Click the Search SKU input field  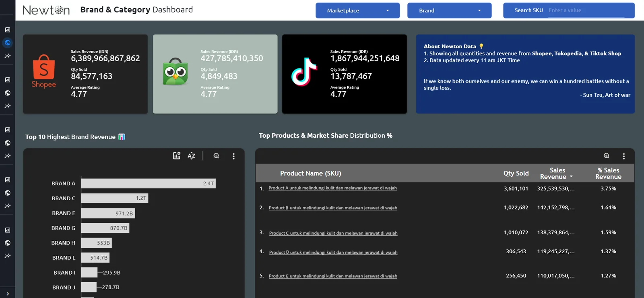(586, 10)
